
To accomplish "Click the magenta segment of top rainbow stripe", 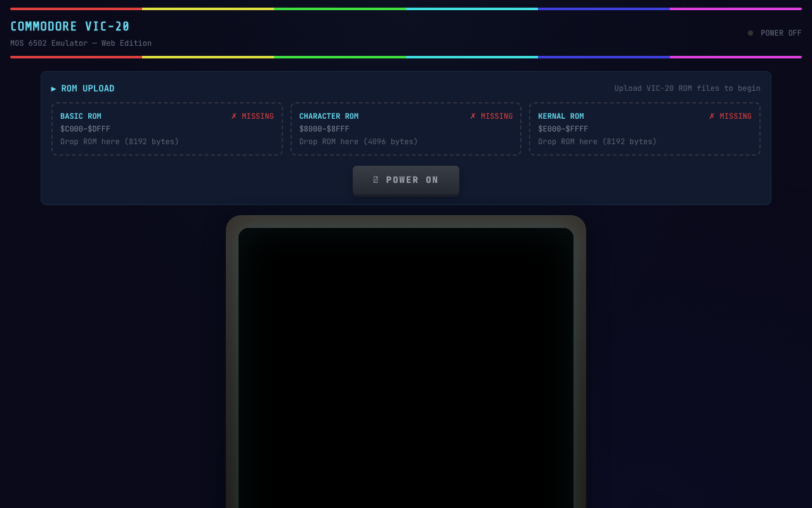I will click(736, 9).
